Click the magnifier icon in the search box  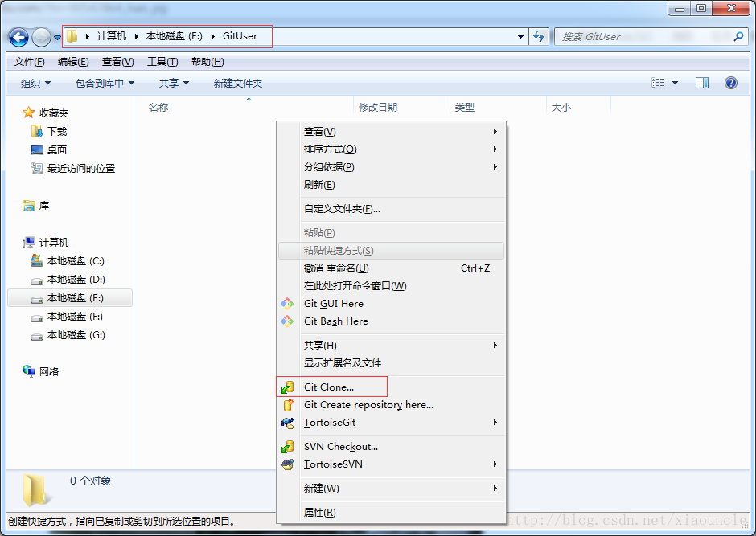click(x=738, y=36)
